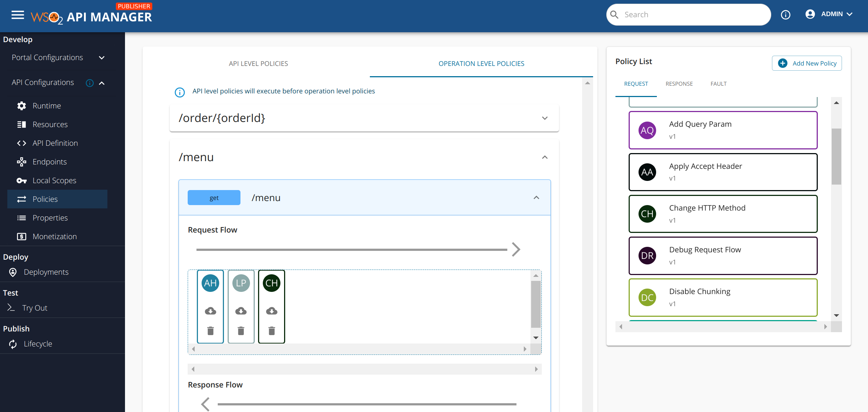The height and width of the screenshot is (412, 868).
Task: Expand Portal Configurations in sidebar
Action: (102, 57)
